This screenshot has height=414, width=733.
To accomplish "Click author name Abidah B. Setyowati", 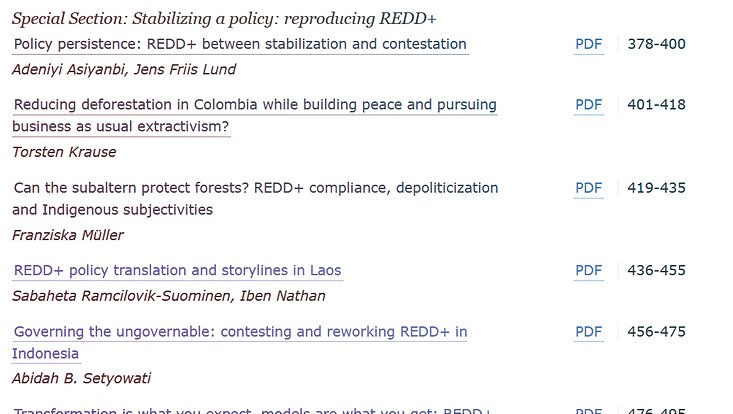I will (x=81, y=378).
